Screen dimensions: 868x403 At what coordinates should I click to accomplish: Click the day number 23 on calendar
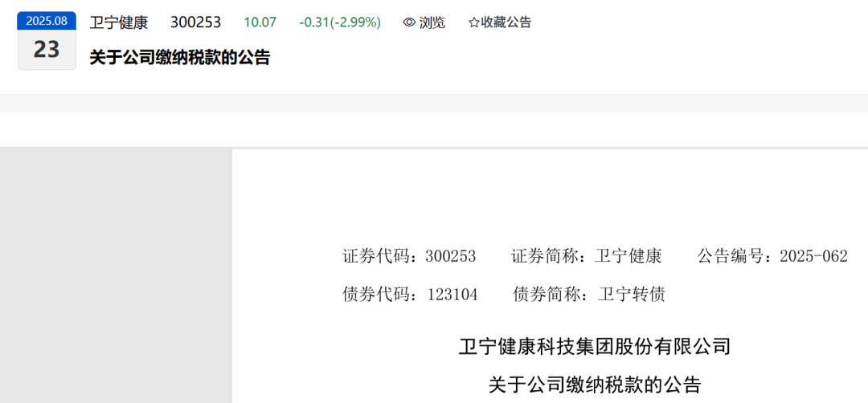click(x=47, y=50)
